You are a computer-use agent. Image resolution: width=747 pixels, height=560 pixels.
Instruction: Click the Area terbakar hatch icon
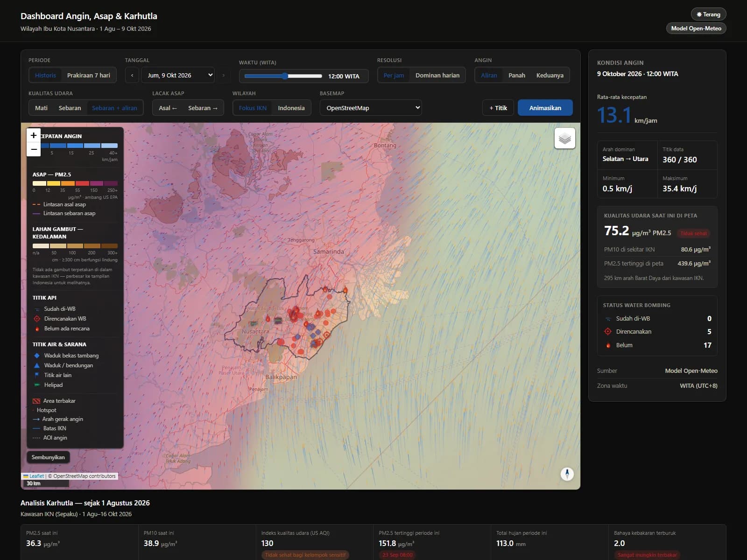[x=36, y=401]
